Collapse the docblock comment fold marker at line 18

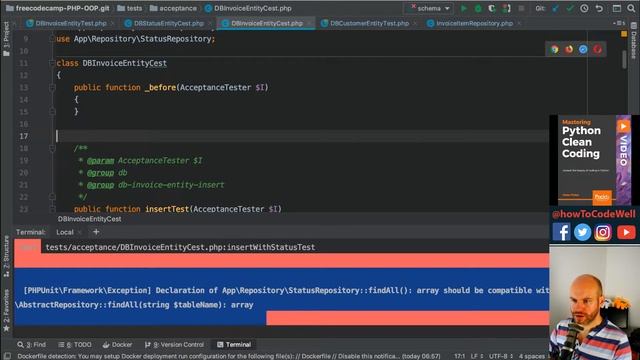[52, 148]
